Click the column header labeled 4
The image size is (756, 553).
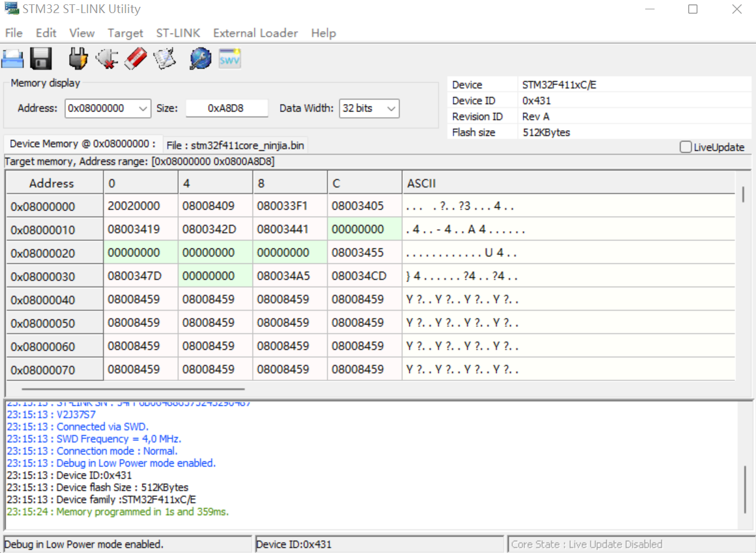[x=215, y=183]
